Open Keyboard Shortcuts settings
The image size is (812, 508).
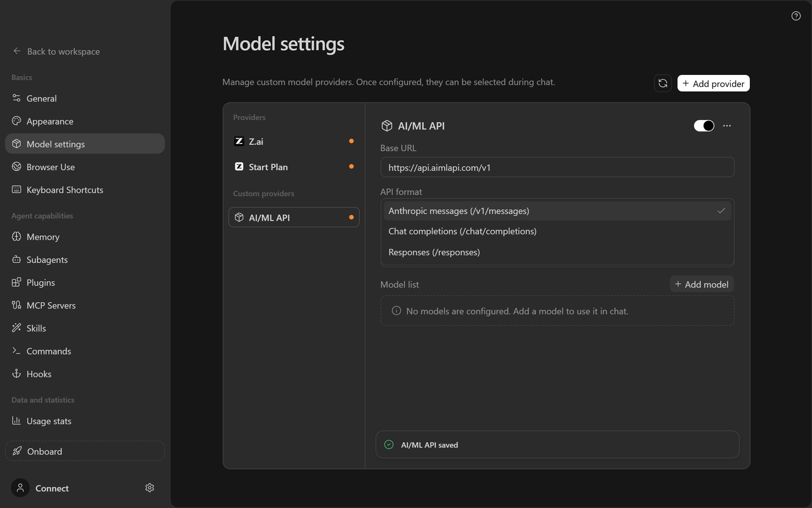(x=85, y=190)
